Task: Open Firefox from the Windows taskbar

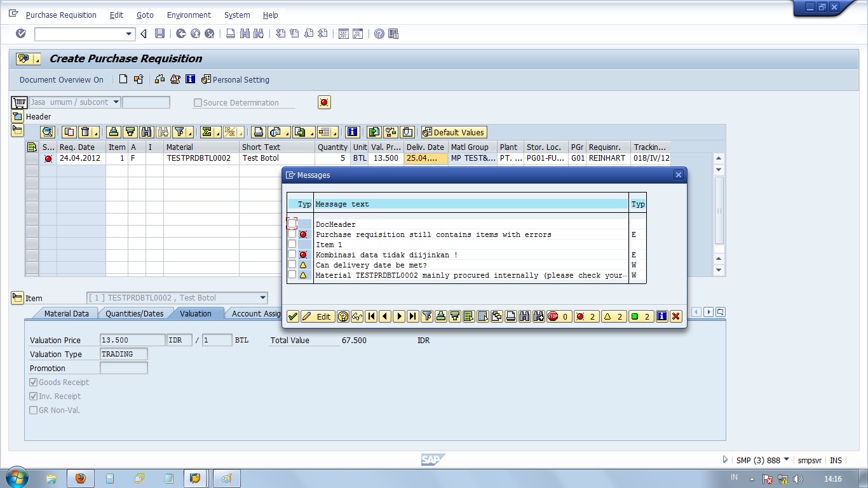Action: tap(81, 478)
